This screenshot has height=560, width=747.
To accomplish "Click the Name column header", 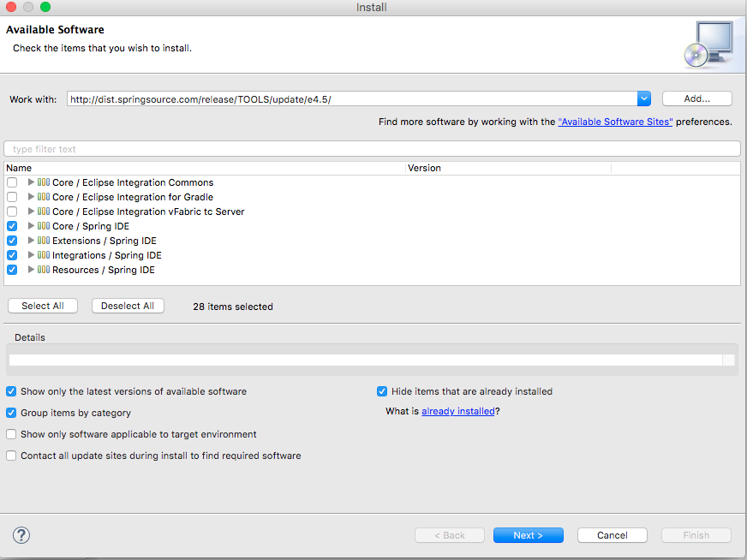I will point(205,168).
